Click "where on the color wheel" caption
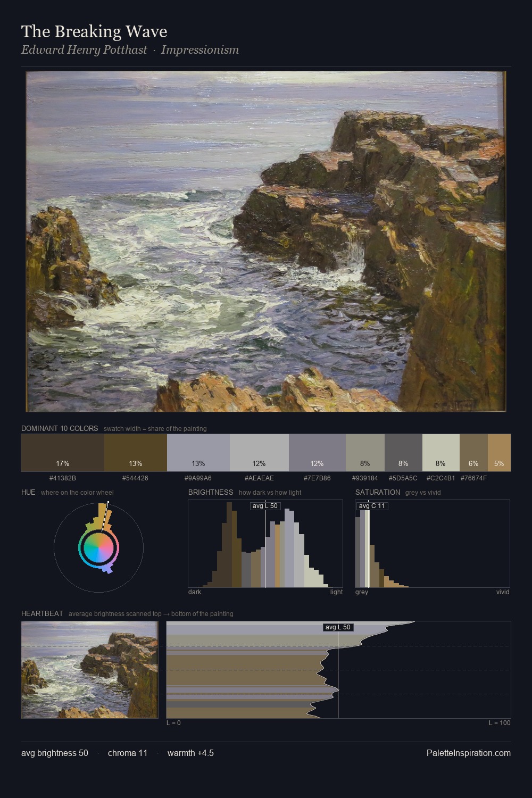Image resolution: width=532 pixels, height=798 pixels. (77, 493)
